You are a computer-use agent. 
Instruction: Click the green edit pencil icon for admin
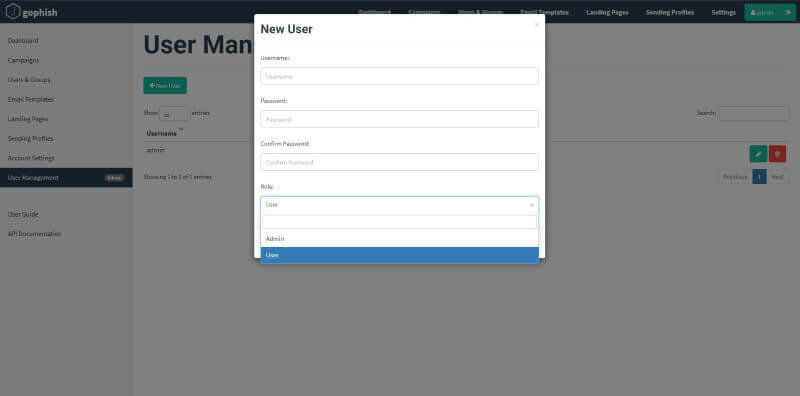(x=758, y=154)
